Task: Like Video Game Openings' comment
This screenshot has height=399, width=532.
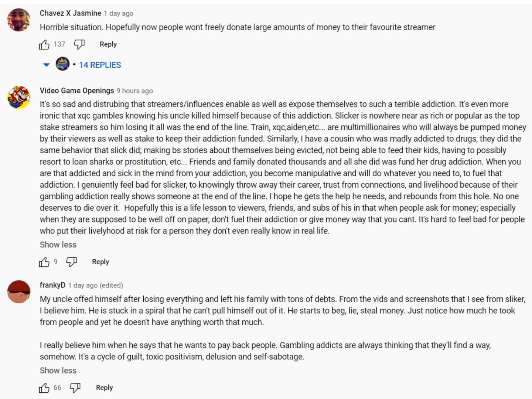Action: (44, 262)
